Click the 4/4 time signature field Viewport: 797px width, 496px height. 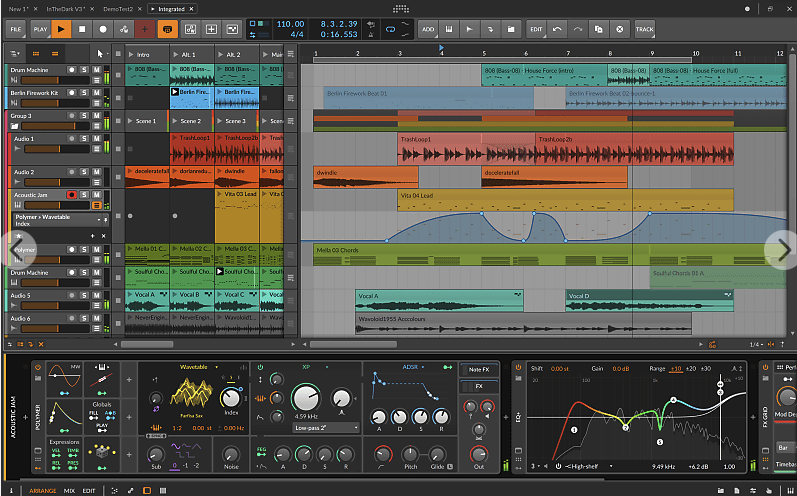[296, 35]
